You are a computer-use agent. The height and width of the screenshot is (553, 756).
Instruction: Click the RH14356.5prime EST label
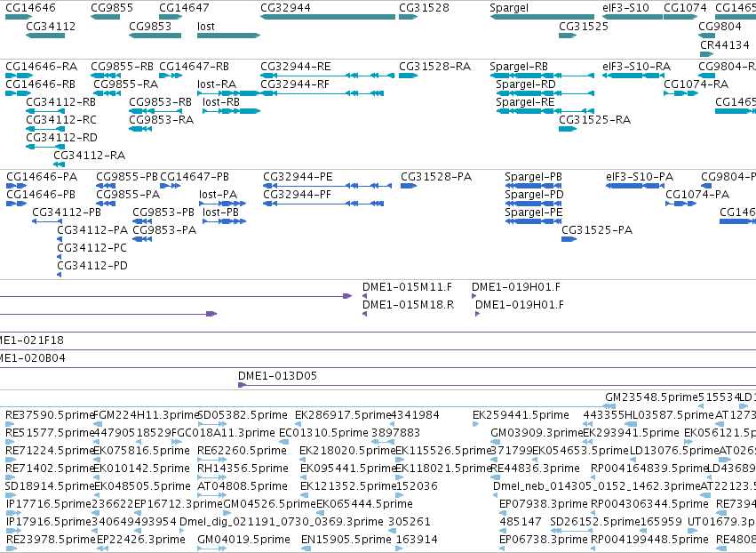(243, 469)
